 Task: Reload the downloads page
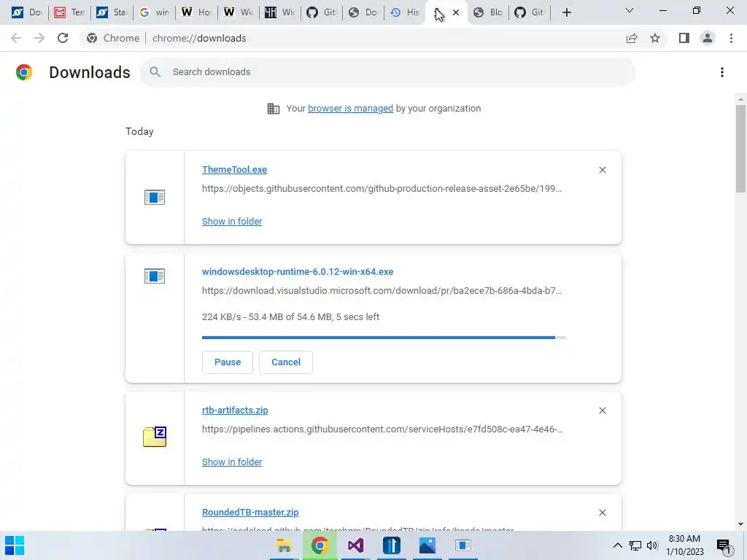click(x=63, y=38)
